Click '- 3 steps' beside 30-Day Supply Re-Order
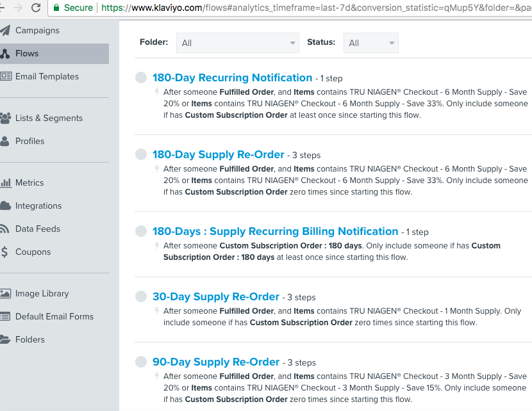The image size is (532, 411). tap(299, 298)
